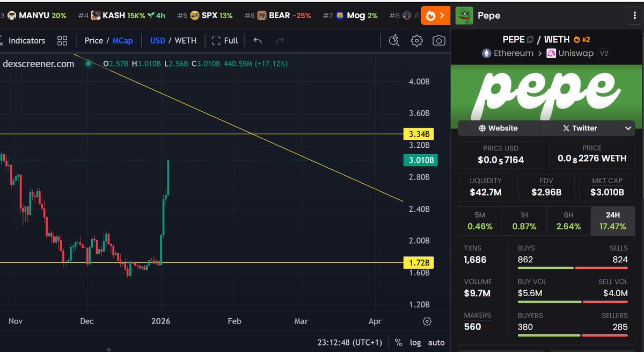Click the TXNS 1,686 value
Image resolution: width=644 pixels, height=352 pixels.
coord(475,260)
